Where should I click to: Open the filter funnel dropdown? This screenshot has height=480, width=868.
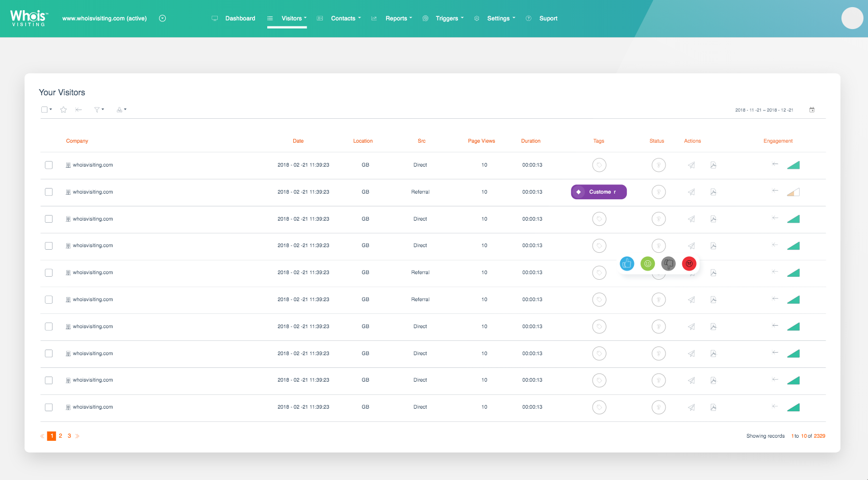(99, 110)
